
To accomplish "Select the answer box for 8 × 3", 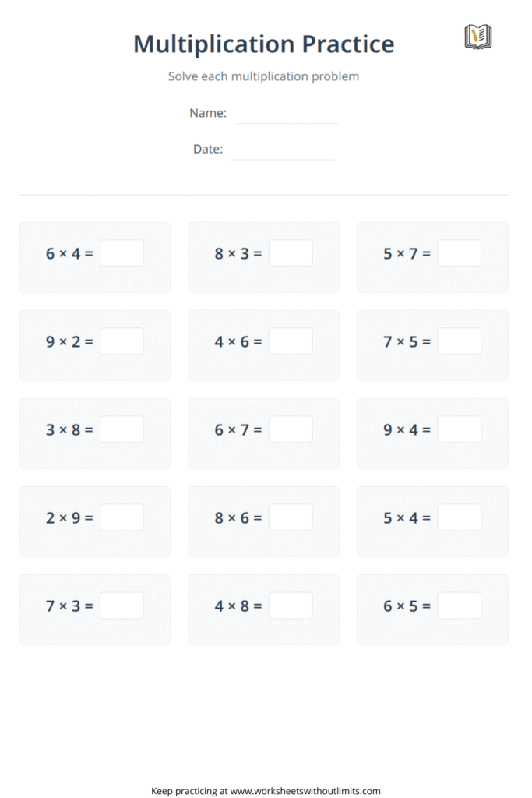I will pyautogui.click(x=291, y=253).
